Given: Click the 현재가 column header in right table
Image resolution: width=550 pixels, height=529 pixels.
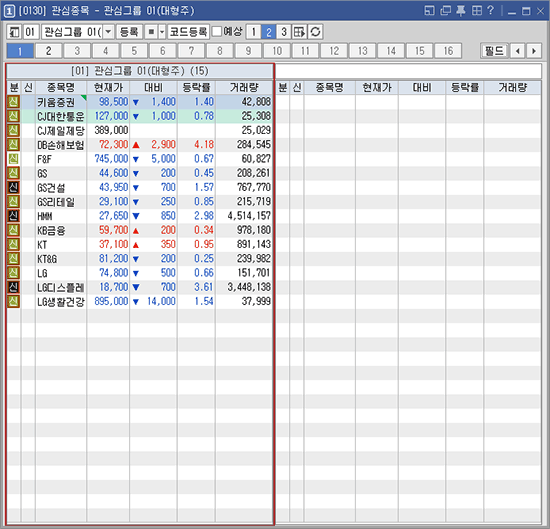Looking at the screenshot, I should 377,87.
